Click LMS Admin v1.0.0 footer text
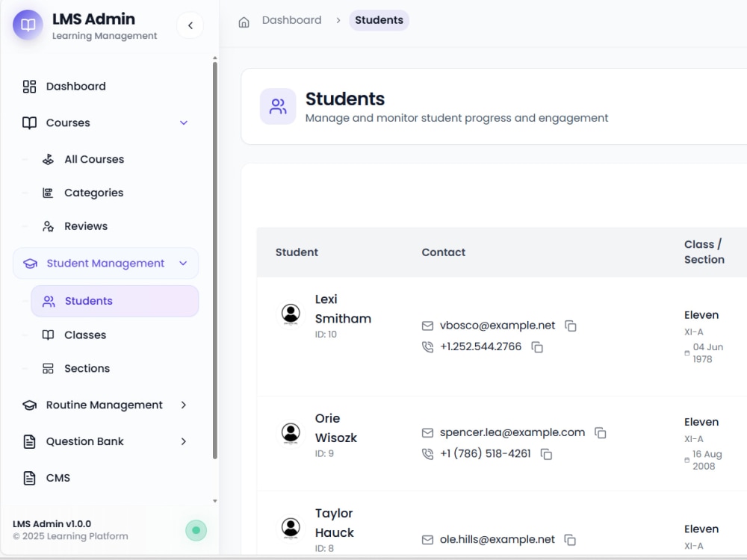The width and height of the screenshot is (747, 560). pos(52,524)
